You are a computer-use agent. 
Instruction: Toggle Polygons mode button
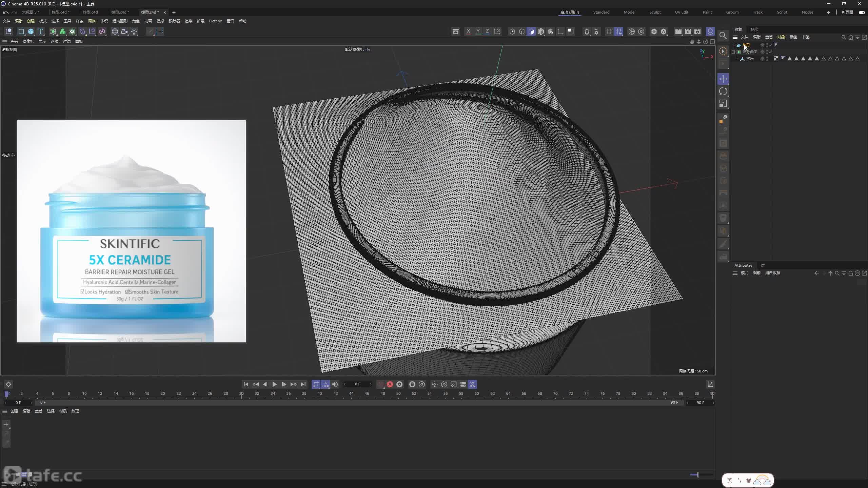531,32
